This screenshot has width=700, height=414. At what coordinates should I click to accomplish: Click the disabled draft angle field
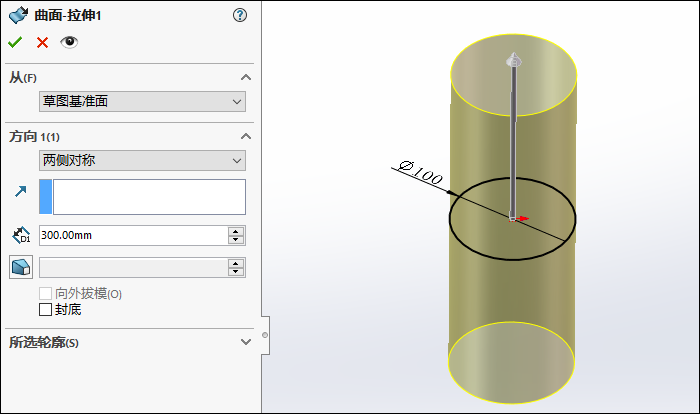pyautogui.click(x=133, y=268)
